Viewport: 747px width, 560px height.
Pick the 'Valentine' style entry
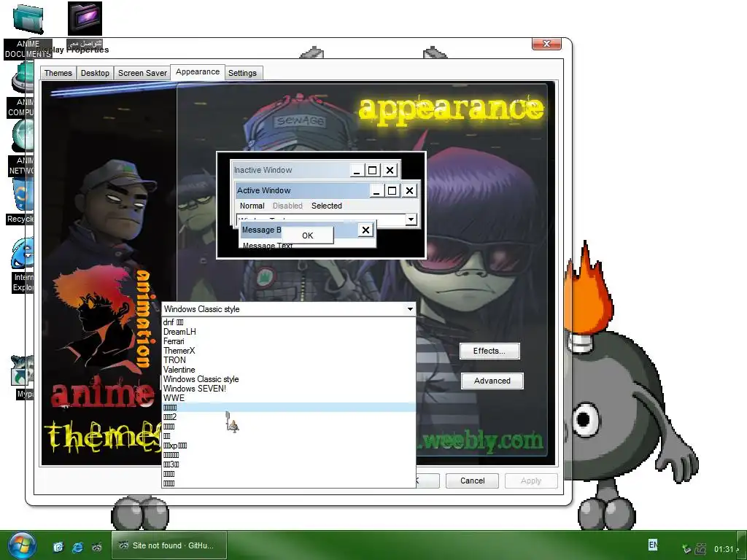(289, 370)
